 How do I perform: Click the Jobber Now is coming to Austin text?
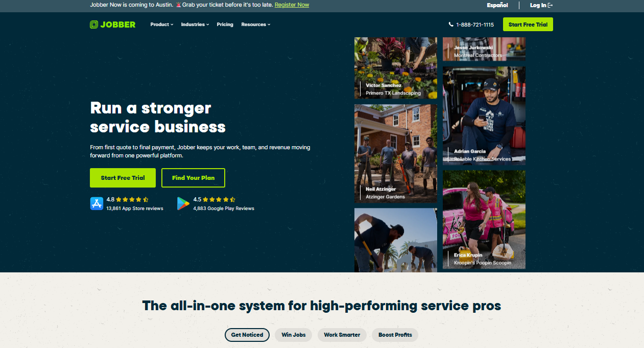(x=132, y=5)
